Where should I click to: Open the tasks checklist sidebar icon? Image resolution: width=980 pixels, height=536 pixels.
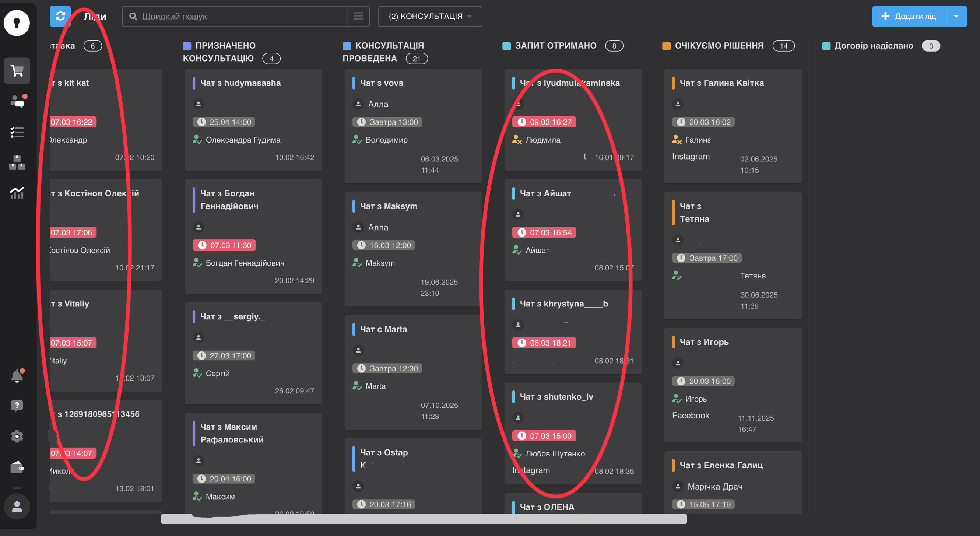pyautogui.click(x=17, y=132)
